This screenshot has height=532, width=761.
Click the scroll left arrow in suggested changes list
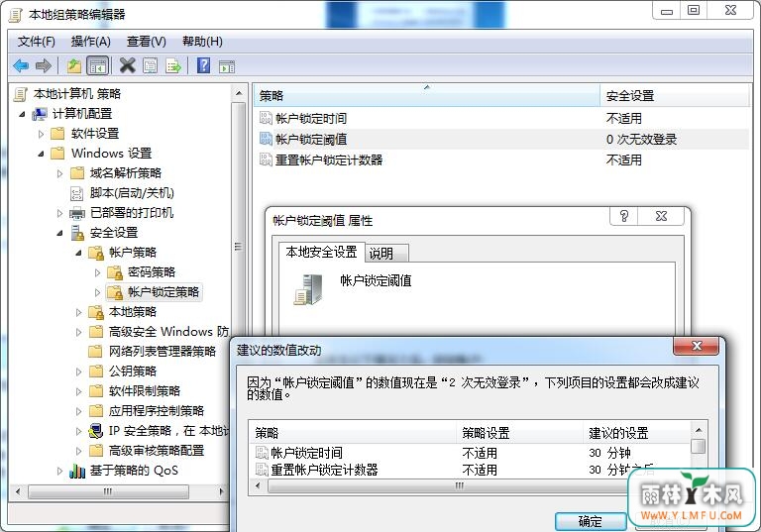click(x=258, y=485)
